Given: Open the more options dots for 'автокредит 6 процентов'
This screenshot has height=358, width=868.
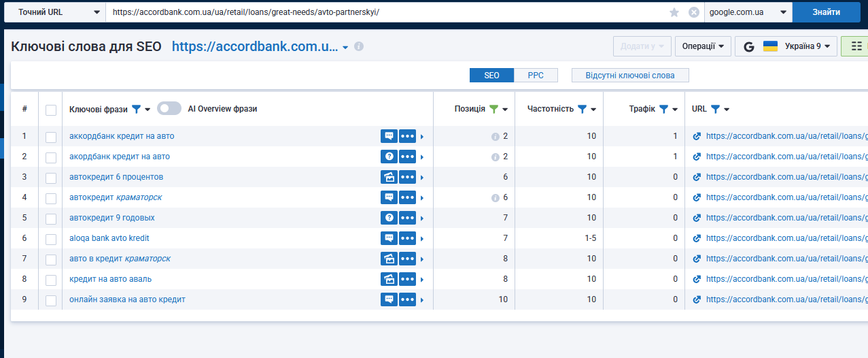Looking at the screenshot, I should (407, 177).
